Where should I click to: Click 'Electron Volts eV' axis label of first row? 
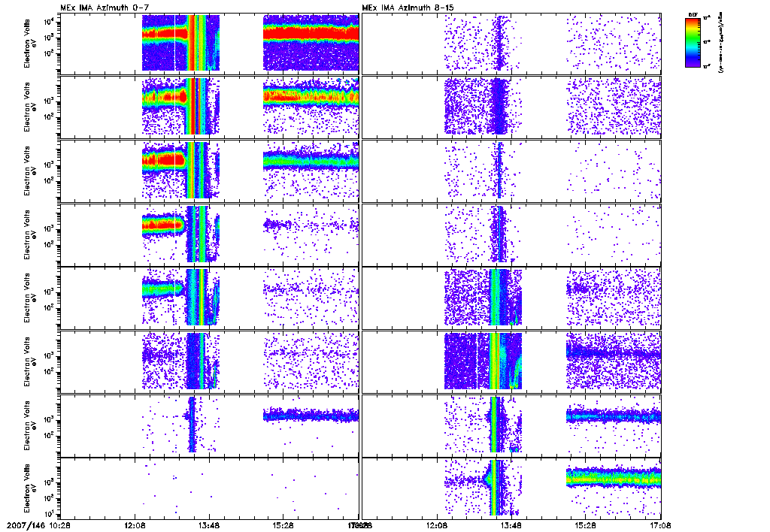pyautogui.click(x=30, y=44)
